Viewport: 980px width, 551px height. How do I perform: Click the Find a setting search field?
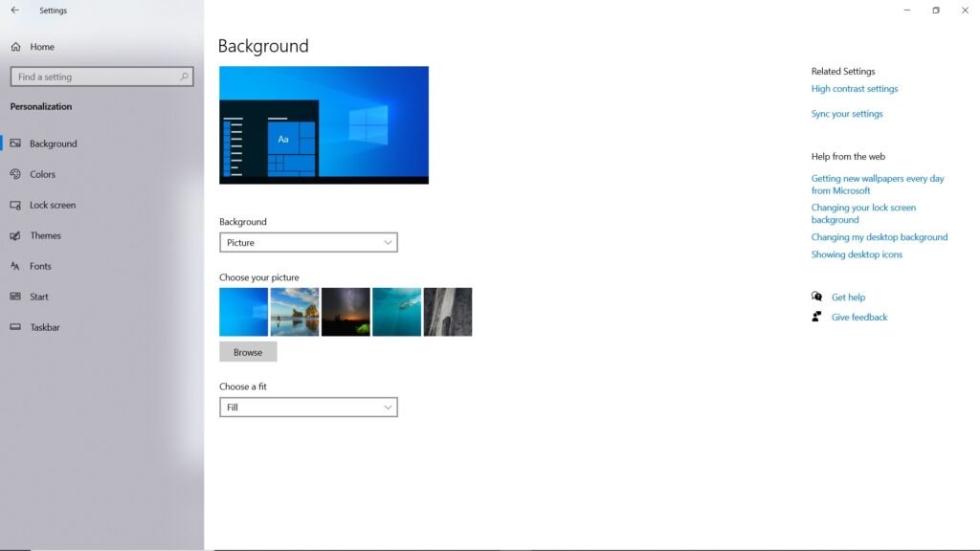[101, 77]
